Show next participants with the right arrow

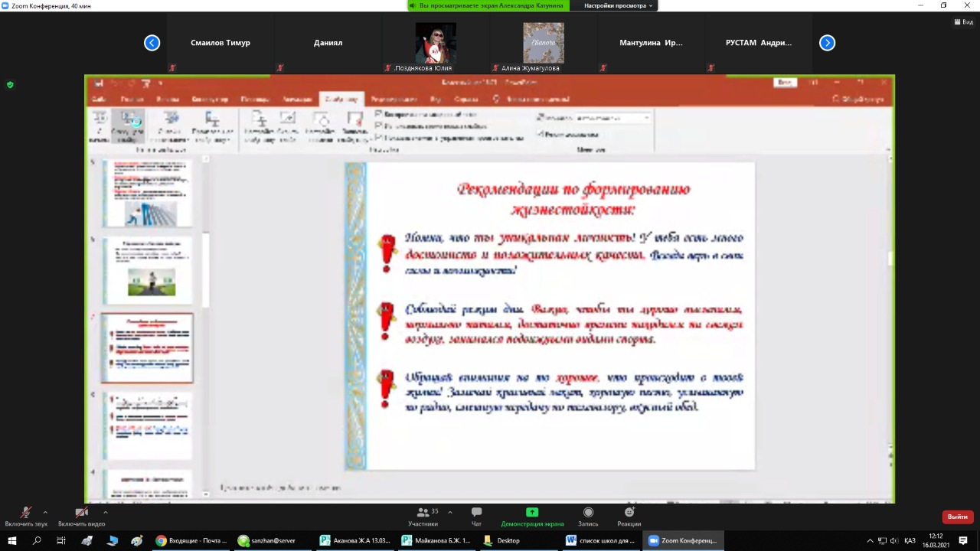point(827,43)
